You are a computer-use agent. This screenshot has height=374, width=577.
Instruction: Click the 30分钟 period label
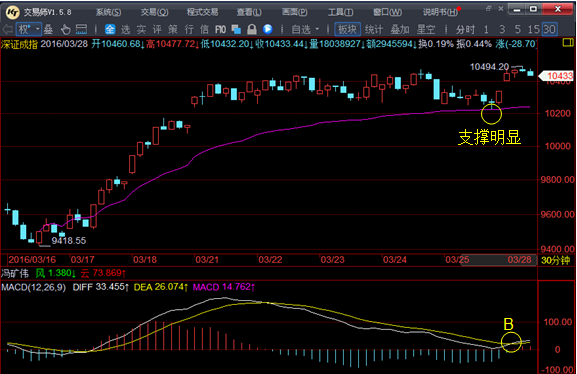click(x=555, y=260)
